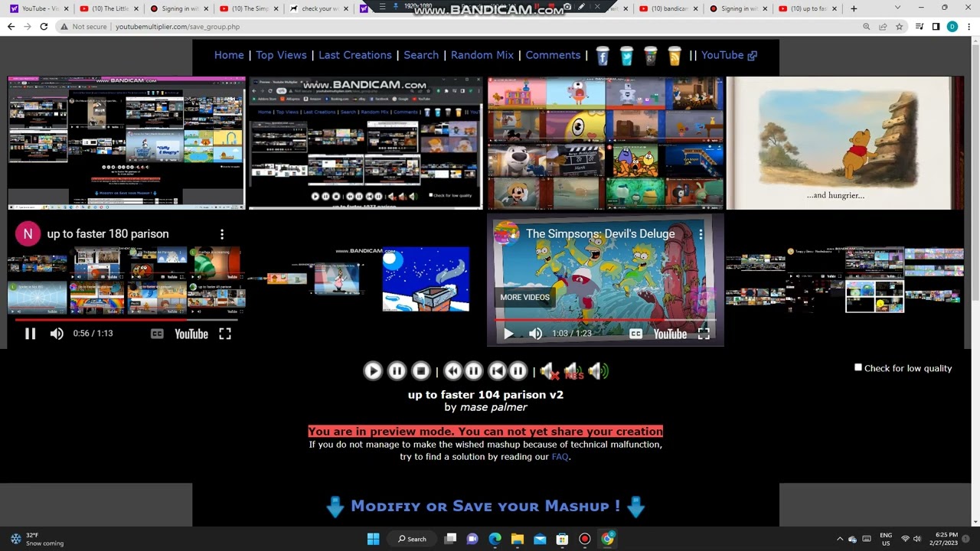Open YouTube logo link on 180 parison player
This screenshot has width=980, height=551.
pos(191,334)
